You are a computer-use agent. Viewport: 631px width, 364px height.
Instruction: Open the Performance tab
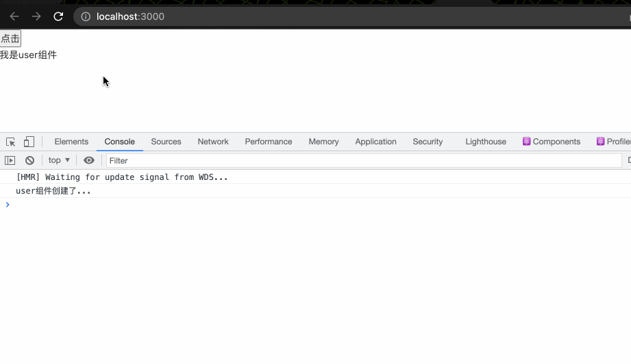click(x=269, y=142)
